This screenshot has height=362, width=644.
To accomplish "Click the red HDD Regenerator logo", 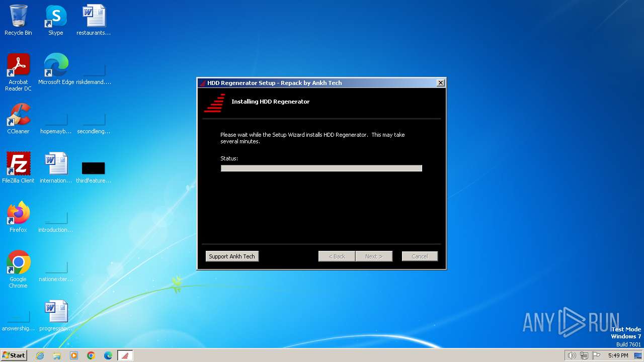I will 215,103.
